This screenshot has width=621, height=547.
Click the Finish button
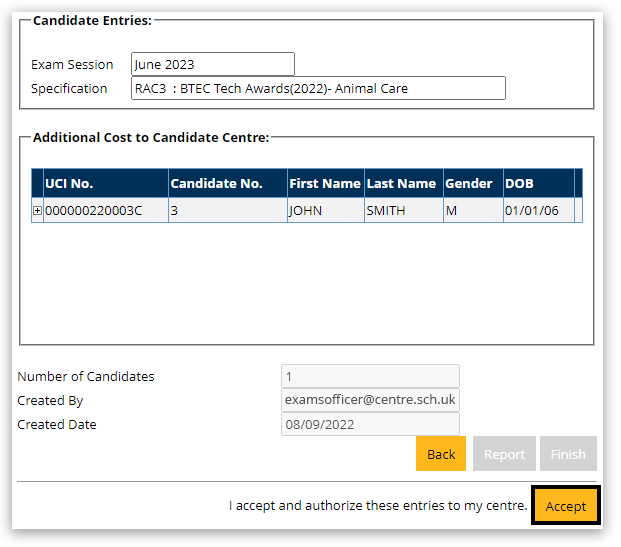coord(568,454)
